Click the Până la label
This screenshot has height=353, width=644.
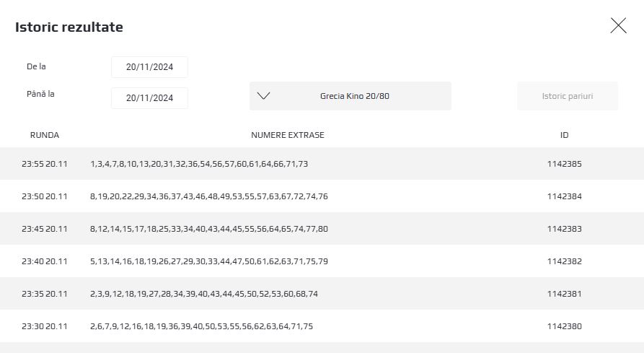40,94
